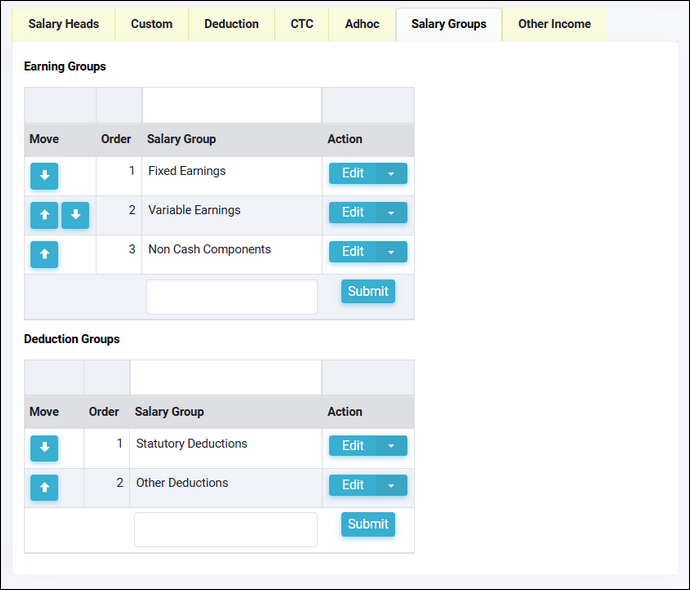Move Variable Earnings group up
Screen dimensions: 690x590
(x=44, y=215)
